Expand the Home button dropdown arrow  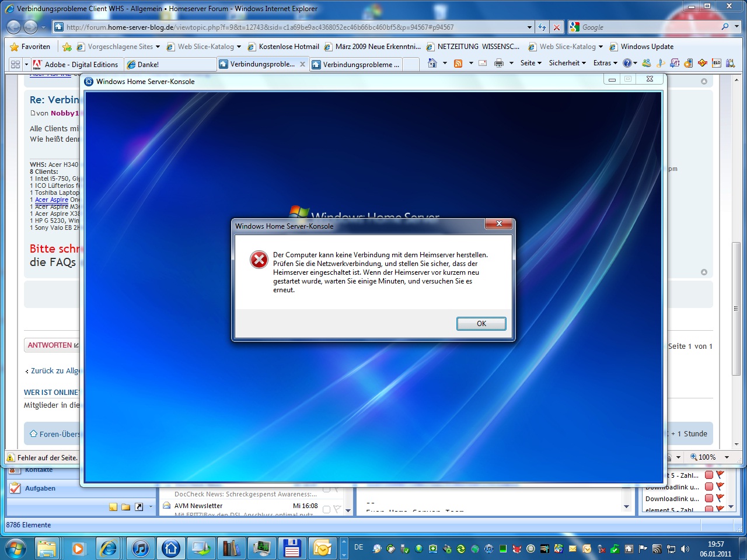(445, 63)
